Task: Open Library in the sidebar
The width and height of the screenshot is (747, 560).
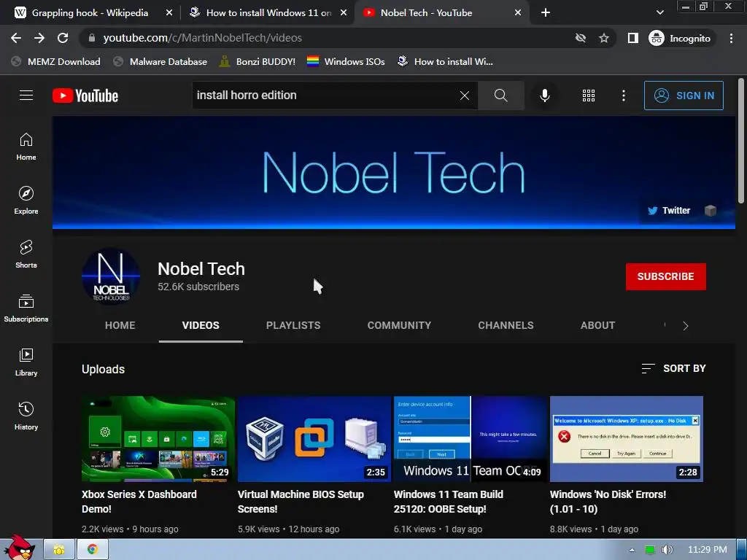Action: click(x=26, y=362)
